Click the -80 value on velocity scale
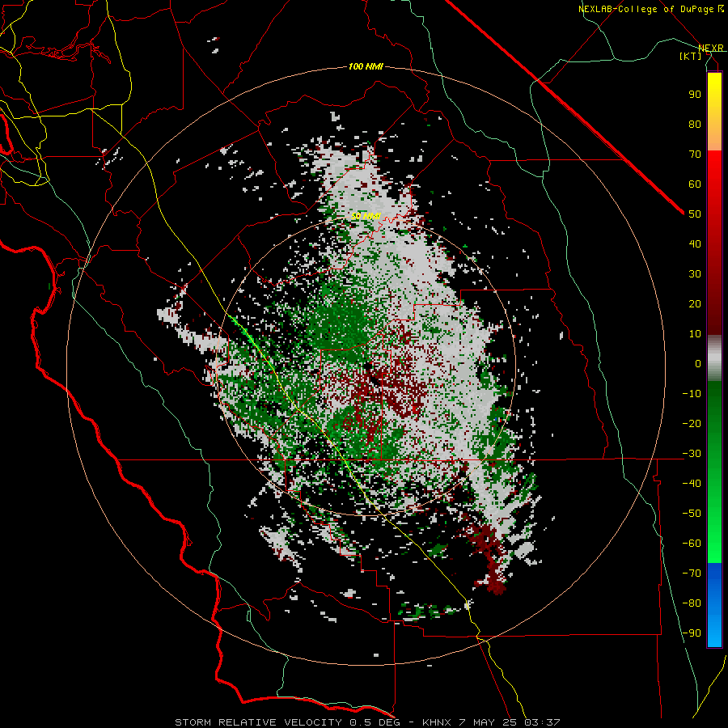728x728 pixels. coord(692,603)
